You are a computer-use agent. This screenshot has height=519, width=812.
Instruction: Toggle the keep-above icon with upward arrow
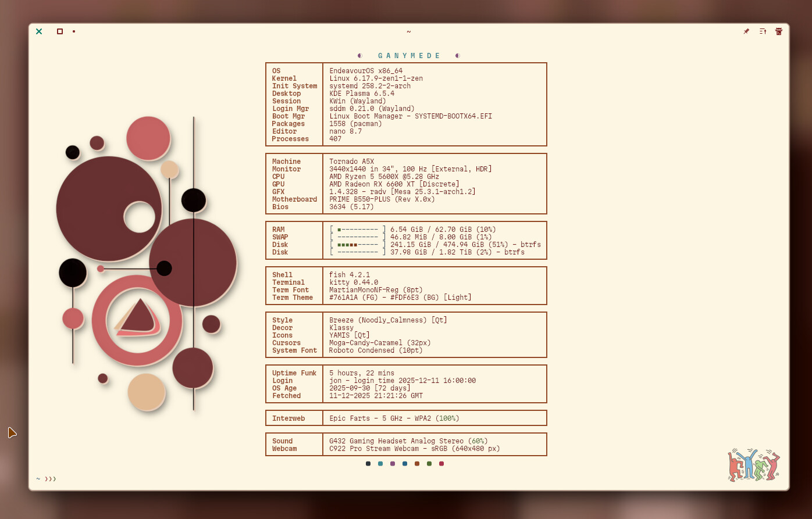click(x=763, y=31)
